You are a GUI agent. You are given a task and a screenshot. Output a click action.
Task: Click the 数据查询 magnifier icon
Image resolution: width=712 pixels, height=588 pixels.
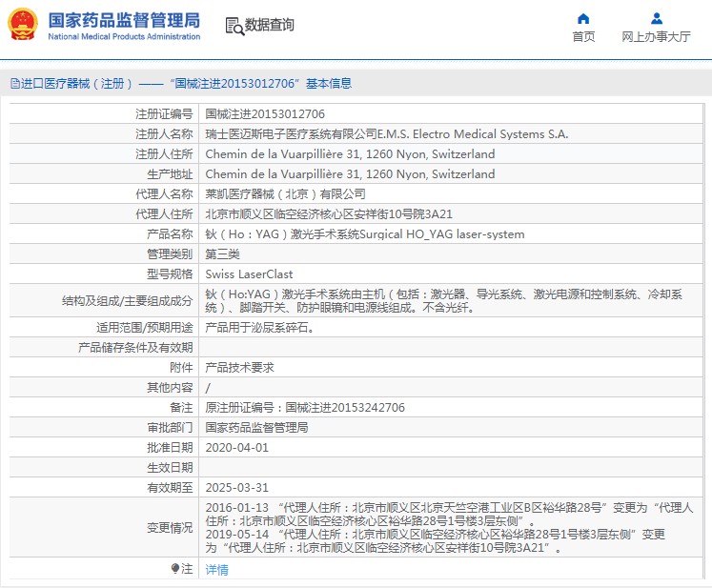[x=234, y=25]
